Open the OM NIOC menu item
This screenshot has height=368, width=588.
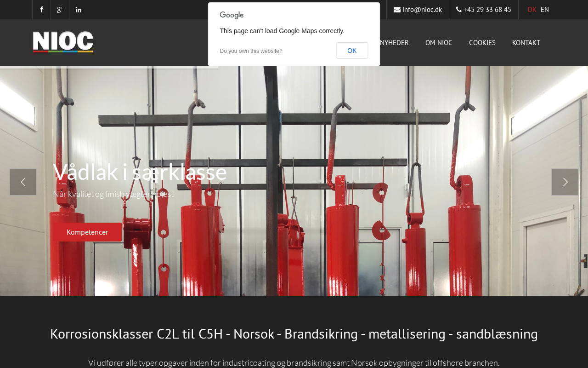[439, 43]
